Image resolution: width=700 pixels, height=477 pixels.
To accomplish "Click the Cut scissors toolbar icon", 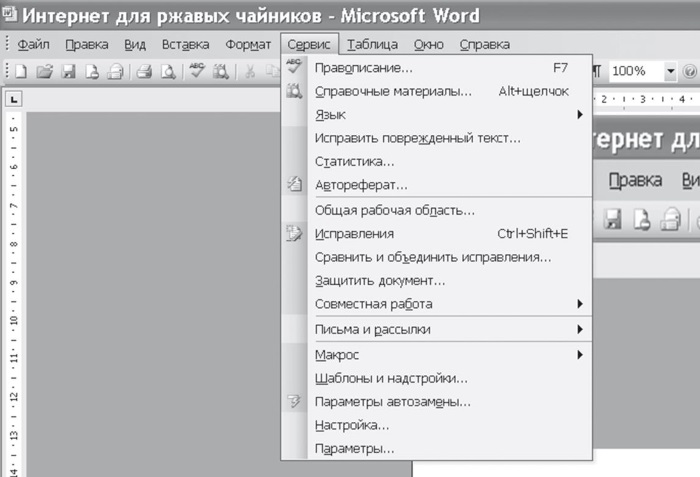I will (250, 71).
